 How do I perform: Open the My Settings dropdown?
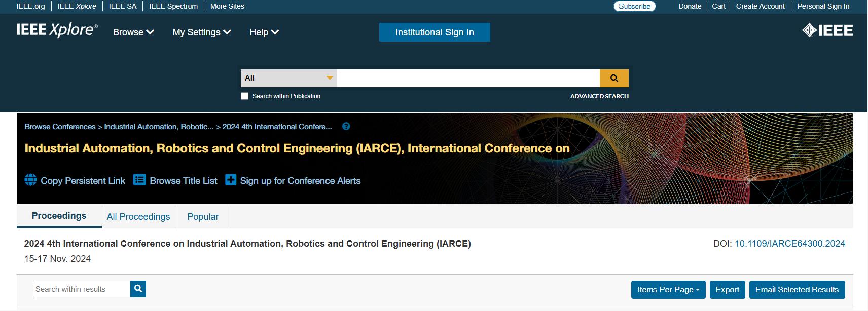point(201,32)
